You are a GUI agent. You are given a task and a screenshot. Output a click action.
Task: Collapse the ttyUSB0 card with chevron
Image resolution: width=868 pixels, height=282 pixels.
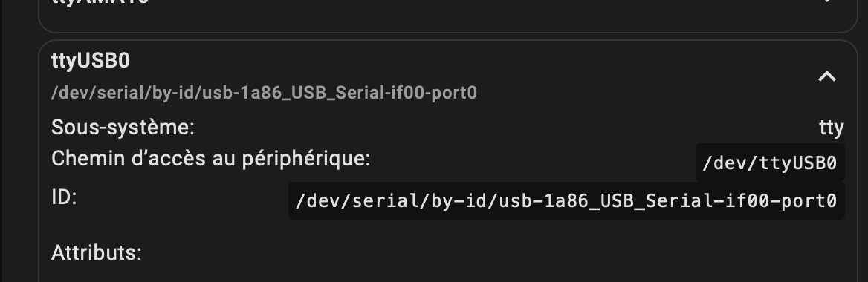tap(826, 77)
